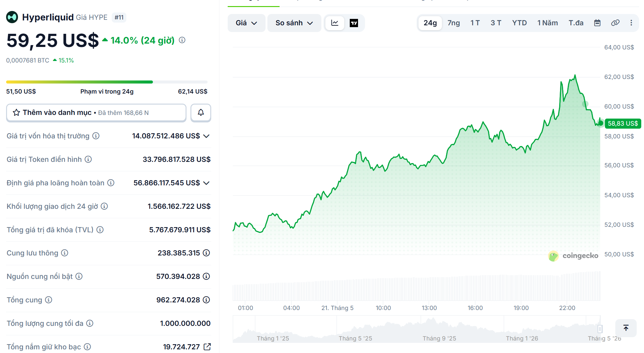The height and width of the screenshot is (353, 644).
Task: Click the 51,50 US$ 24h low value
Action: [x=21, y=91]
